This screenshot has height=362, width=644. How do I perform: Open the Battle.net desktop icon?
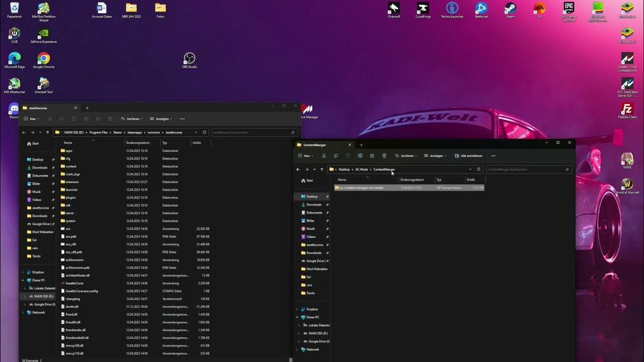[481, 11]
